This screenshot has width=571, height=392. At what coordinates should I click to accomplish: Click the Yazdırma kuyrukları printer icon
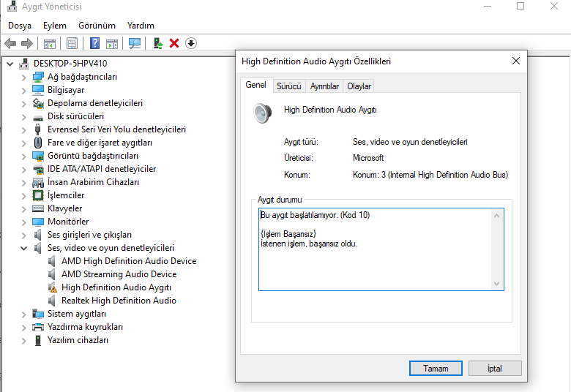point(38,327)
